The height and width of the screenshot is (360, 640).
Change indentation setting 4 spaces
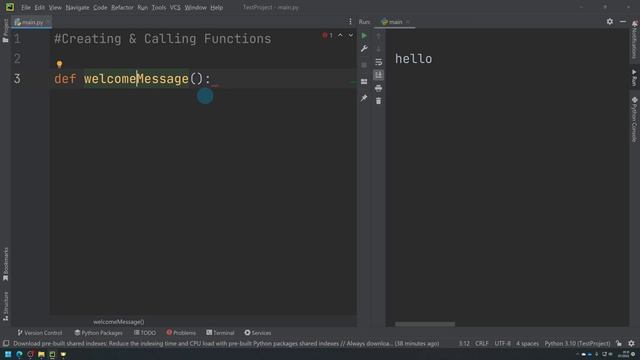point(527,343)
